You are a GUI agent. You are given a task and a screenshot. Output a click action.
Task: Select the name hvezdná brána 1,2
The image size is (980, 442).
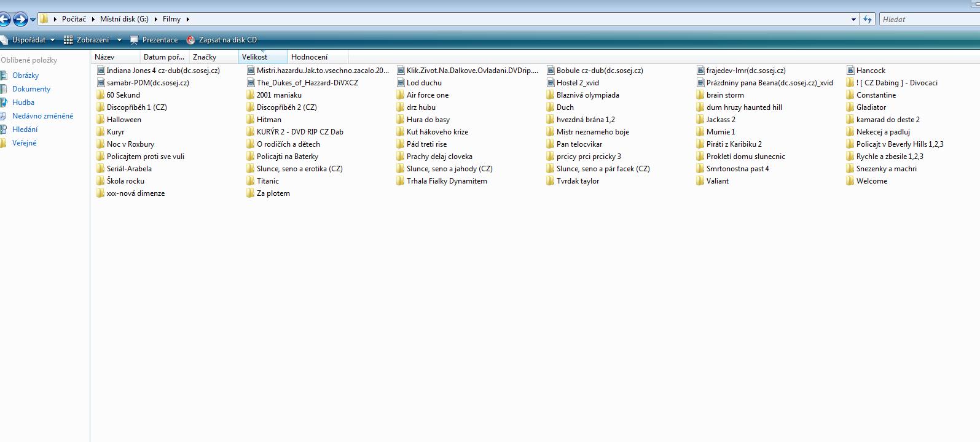586,120
